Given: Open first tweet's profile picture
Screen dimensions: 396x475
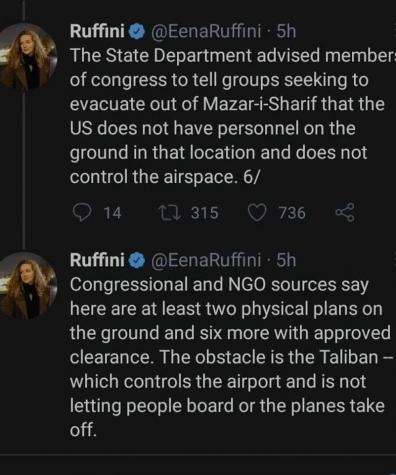Looking at the screenshot, I should click(x=28, y=57).
